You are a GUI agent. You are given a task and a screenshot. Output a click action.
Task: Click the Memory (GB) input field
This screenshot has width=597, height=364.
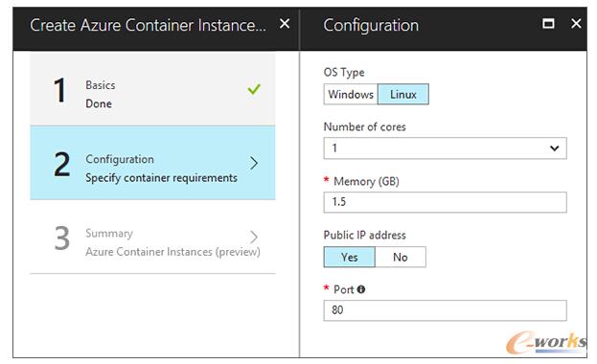pos(445,202)
